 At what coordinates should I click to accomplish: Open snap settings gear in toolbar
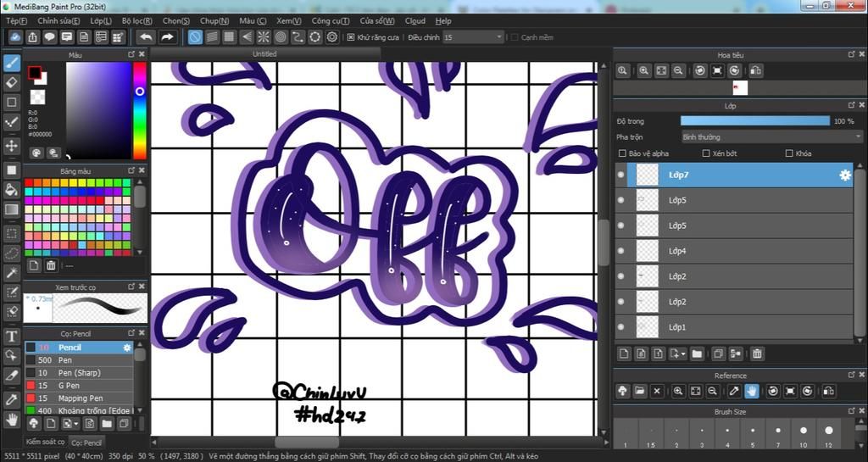pyautogui.click(x=332, y=37)
